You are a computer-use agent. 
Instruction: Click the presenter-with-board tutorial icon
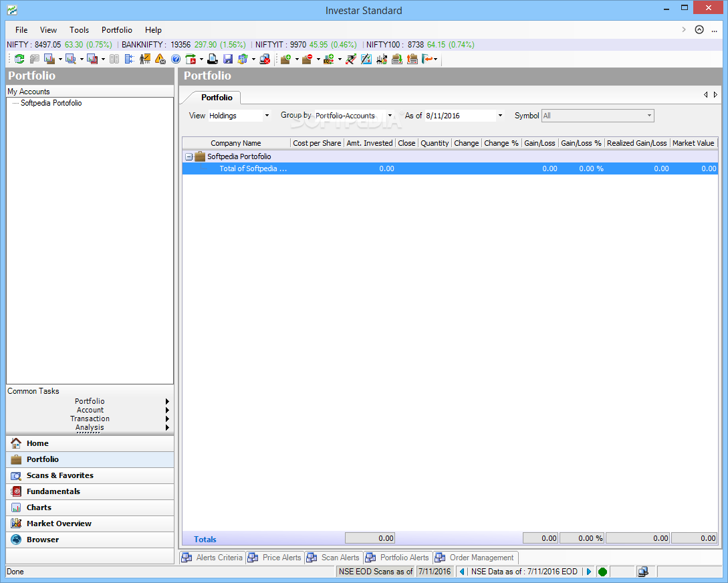coord(145,59)
